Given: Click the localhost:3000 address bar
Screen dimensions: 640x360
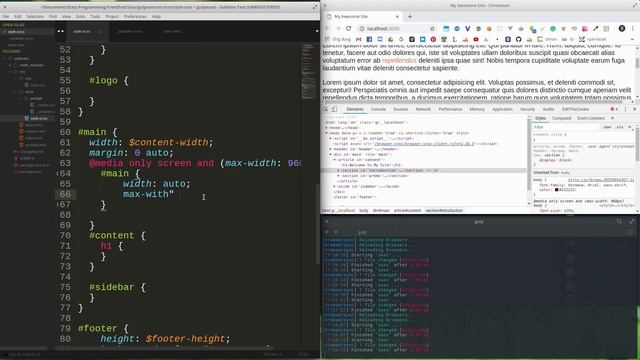Looking at the screenshot, I should point(398,29).
